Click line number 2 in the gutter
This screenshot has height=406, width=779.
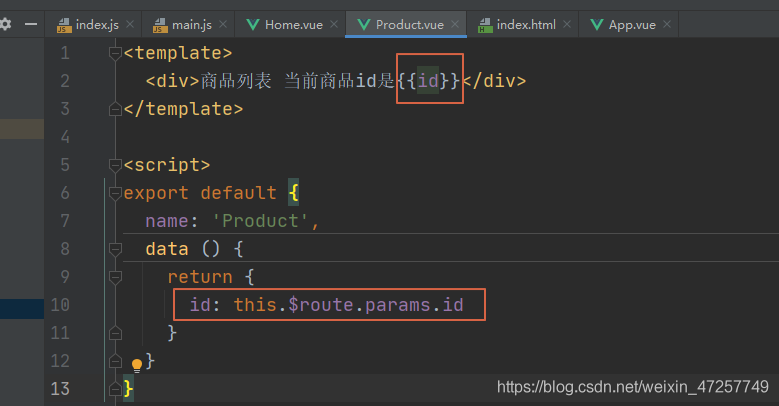(65, 81)
